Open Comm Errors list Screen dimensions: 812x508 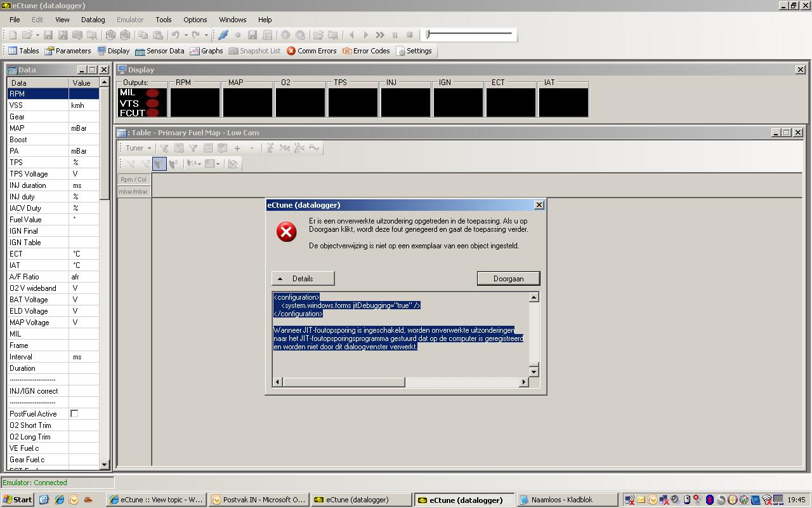[311, 51]
